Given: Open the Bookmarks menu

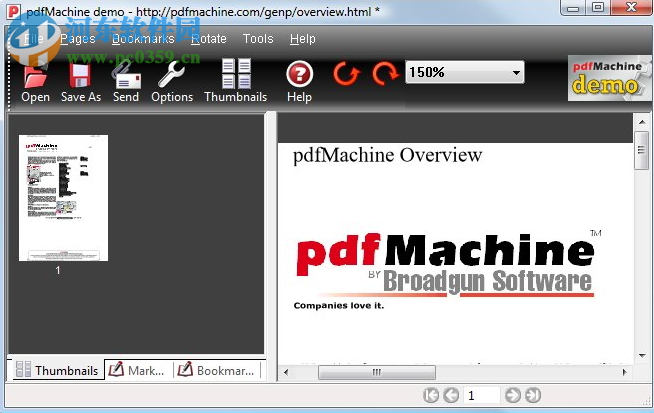Looking at the screenshot, I should coord(143,39).
